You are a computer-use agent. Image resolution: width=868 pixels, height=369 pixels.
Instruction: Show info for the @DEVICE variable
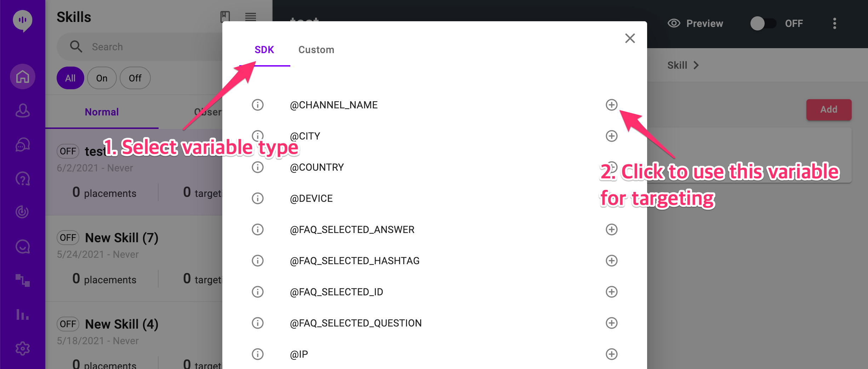pyautogui.click(x=258, y=198)
